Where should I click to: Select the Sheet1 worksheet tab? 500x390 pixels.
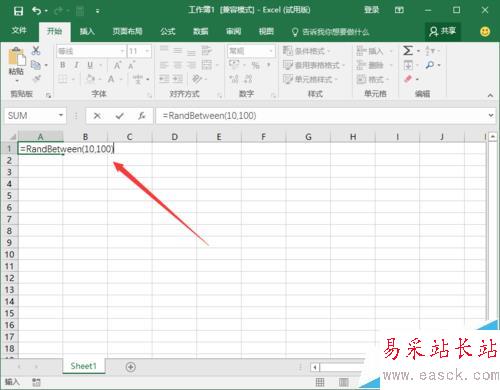83,366
